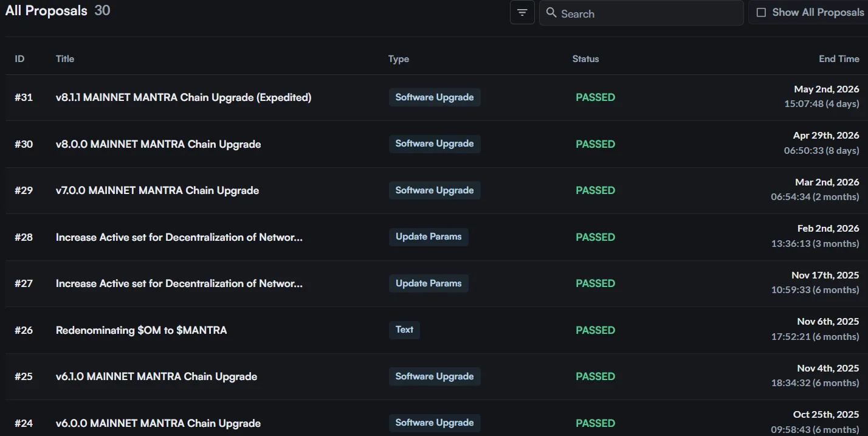The image size is (868, 436).
Task: Click the Status column header
Action: [x=585, y=59]
